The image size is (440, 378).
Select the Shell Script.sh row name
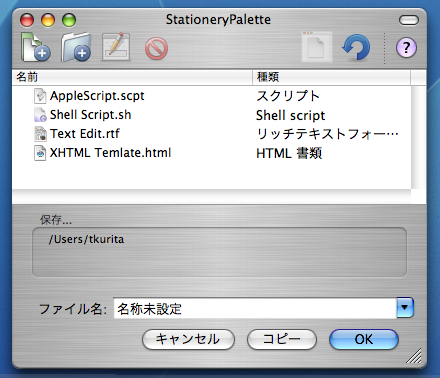point(90,115)
